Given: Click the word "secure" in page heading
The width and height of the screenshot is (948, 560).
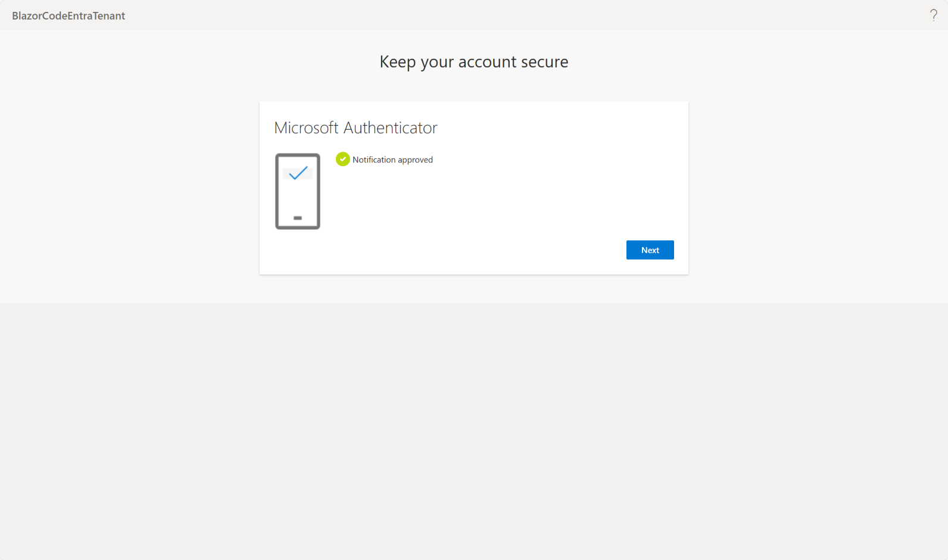Looking at the screenshot, I should (x=545, y=62).
